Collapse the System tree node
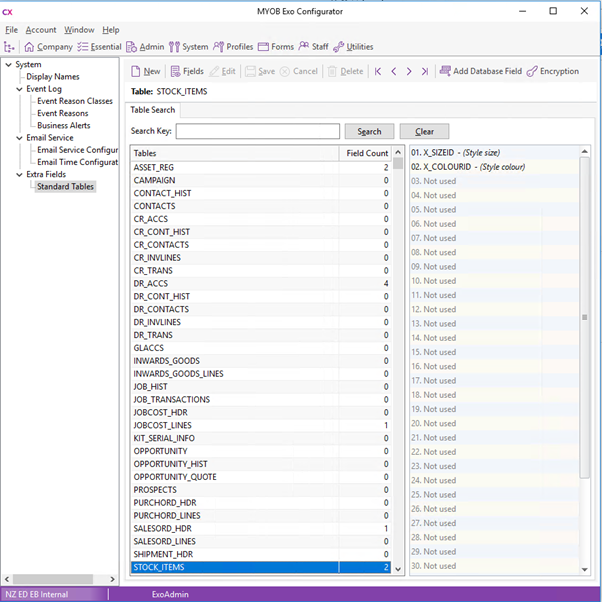Viewport: 602px width, 602px height. pos(8,64)
